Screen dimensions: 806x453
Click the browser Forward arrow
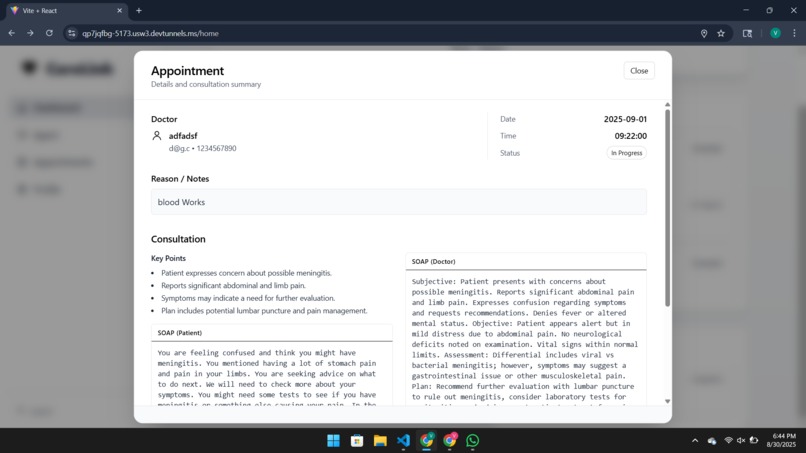coord(30,33)
